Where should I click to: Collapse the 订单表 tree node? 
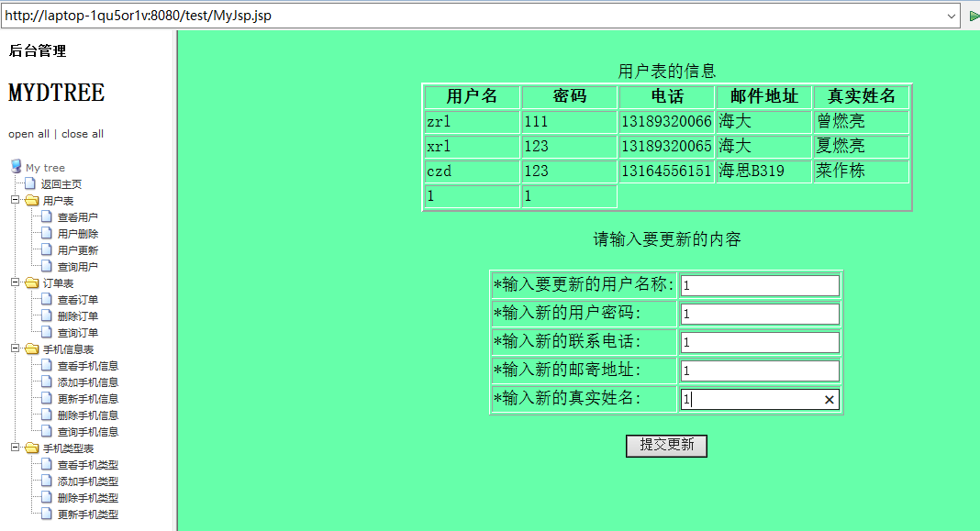point(15,282)
